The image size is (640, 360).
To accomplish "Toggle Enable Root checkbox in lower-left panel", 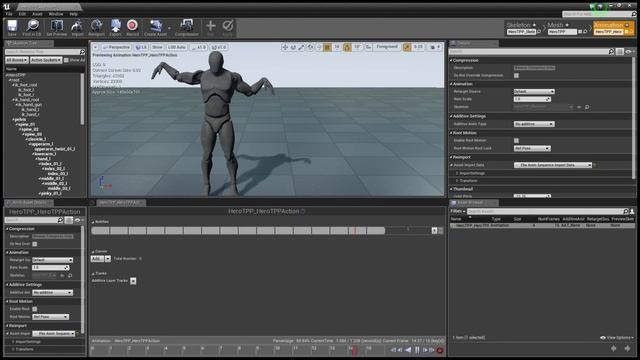I will point(35,309).
